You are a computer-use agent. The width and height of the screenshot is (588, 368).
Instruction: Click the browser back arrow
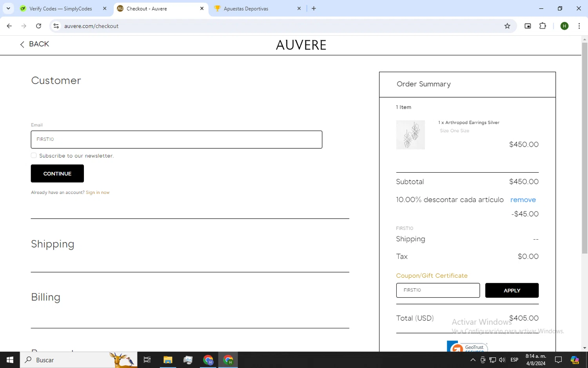(9, 26)
